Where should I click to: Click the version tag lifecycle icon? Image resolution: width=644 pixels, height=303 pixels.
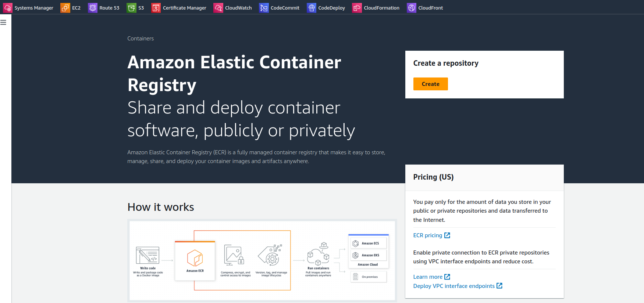click(x=270, y=255)
